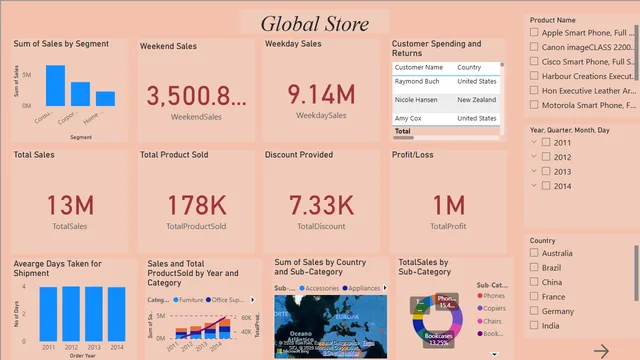The image size is (640, 360).
Task: Show more map legend items arrow
Action: (384, 288)
